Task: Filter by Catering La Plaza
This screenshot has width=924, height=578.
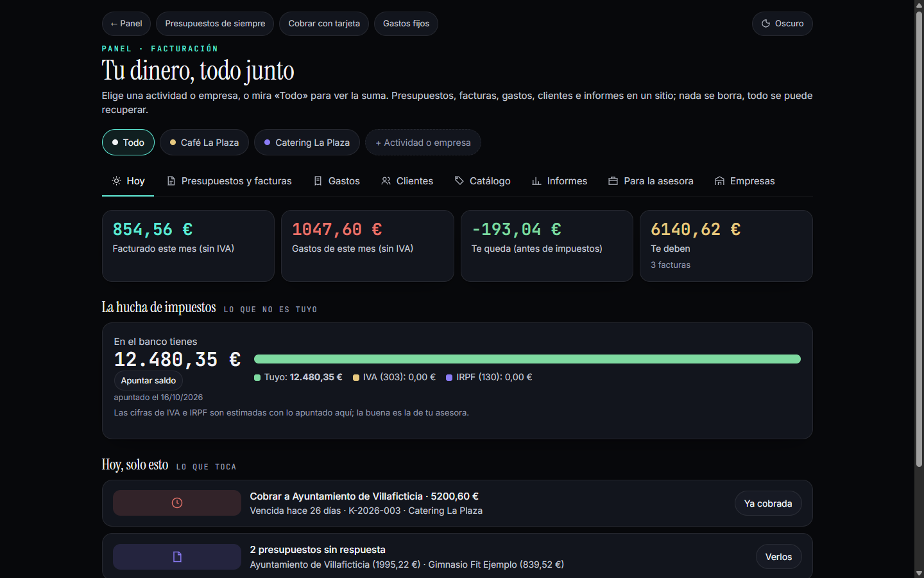Action: (307, 143)
